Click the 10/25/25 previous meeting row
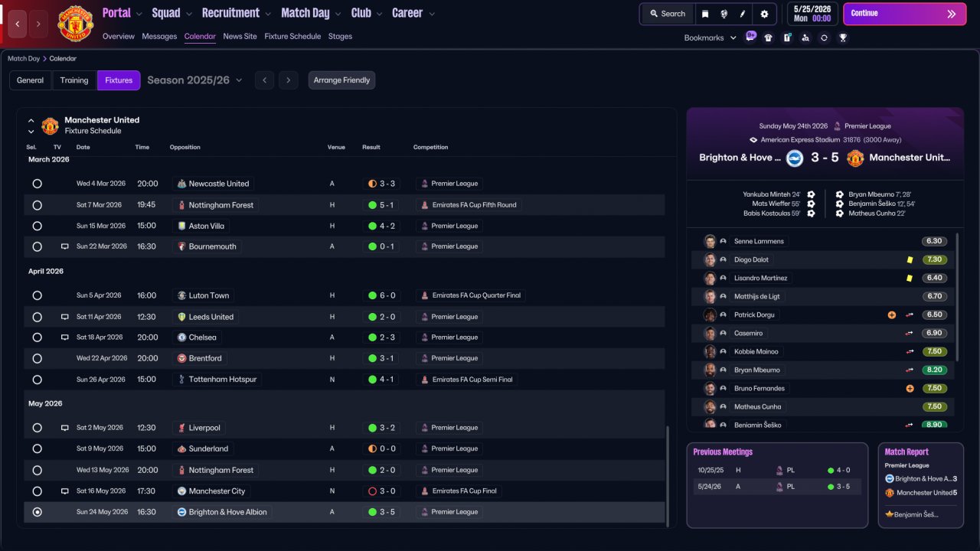Viewport: 980px width, 551px height. 777,471
